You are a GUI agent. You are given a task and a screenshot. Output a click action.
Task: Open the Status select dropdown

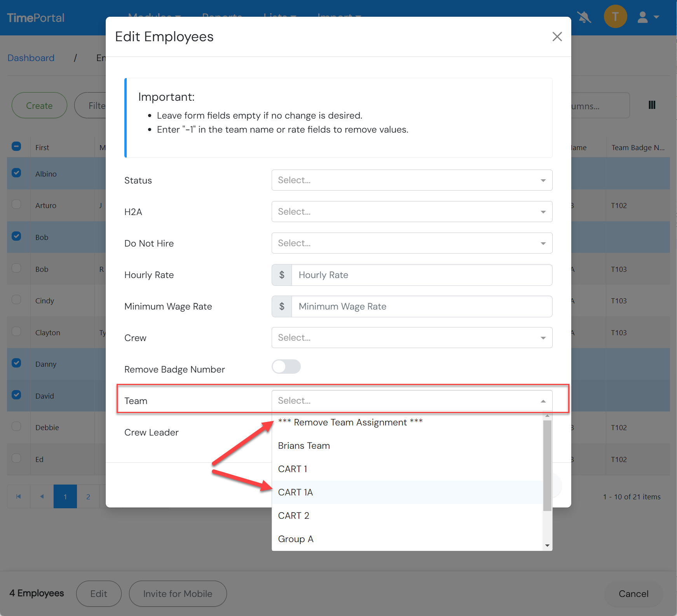412,180
